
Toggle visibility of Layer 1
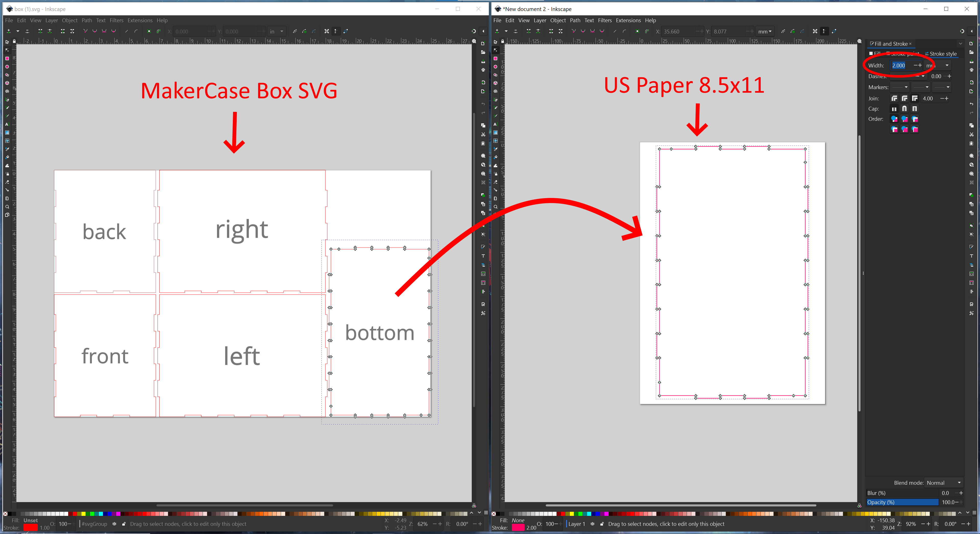593,524
